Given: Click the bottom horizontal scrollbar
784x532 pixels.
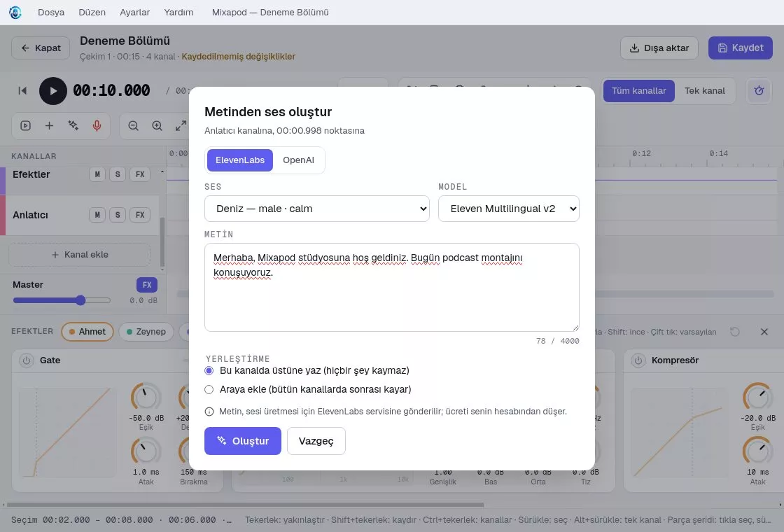Looking at the screenshot, I should point(245,505).
